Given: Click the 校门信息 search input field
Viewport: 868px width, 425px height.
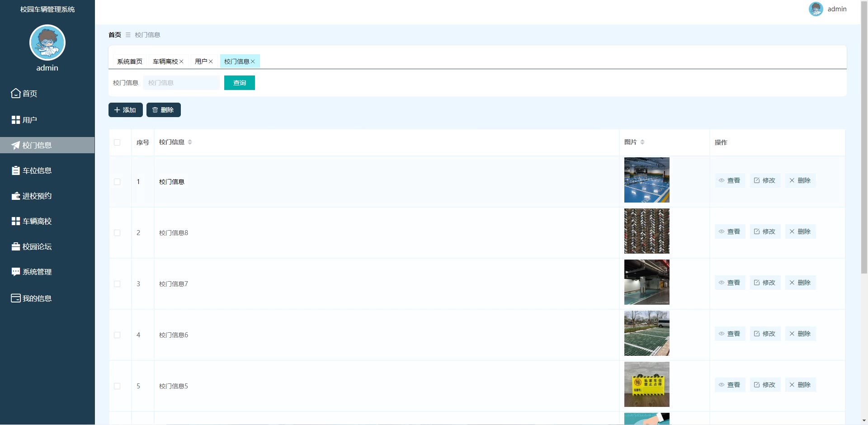Looking at the screenshot, I should [181, 83].
